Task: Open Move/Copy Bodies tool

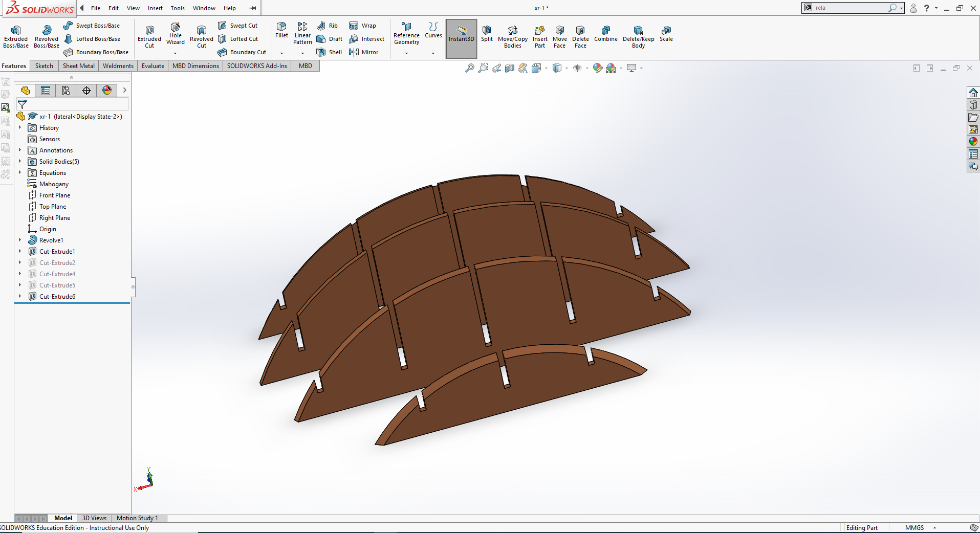Action: tap(513, 37)
